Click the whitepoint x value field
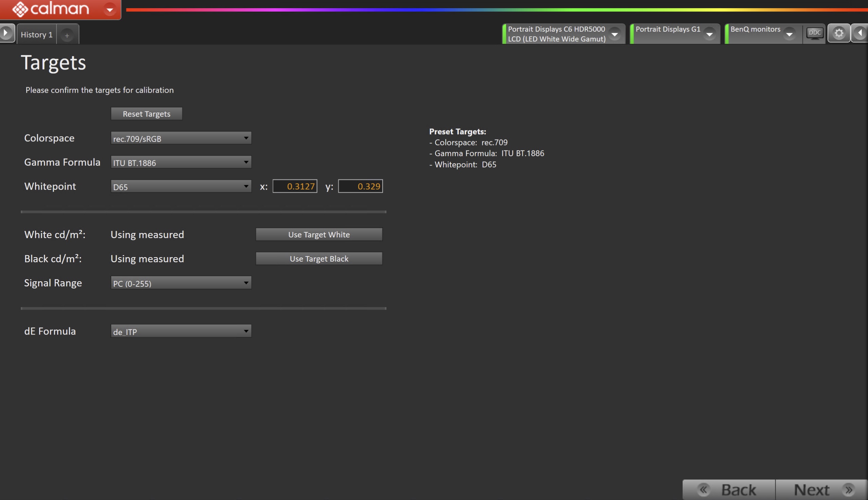The width and height of the screenshot is (868, 500). click(x=295, y=186)
